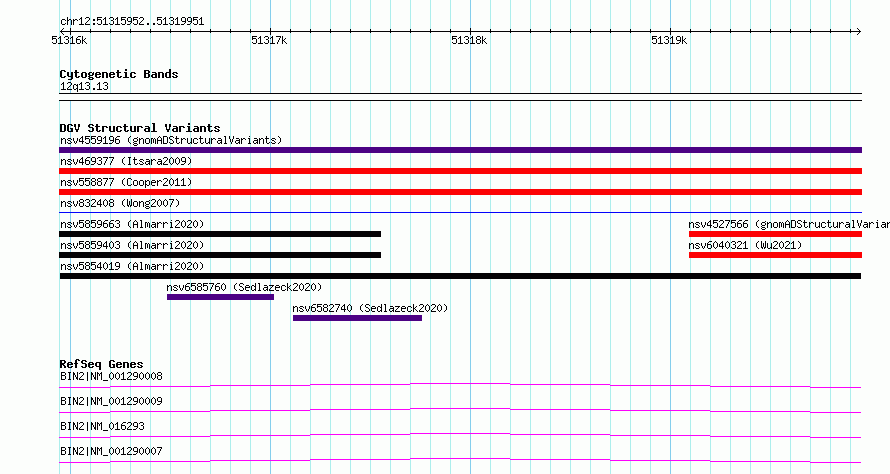890x474 pixels.
Task: Click the red nsv4527566 gnomAD variant bar
Action: 775,234
